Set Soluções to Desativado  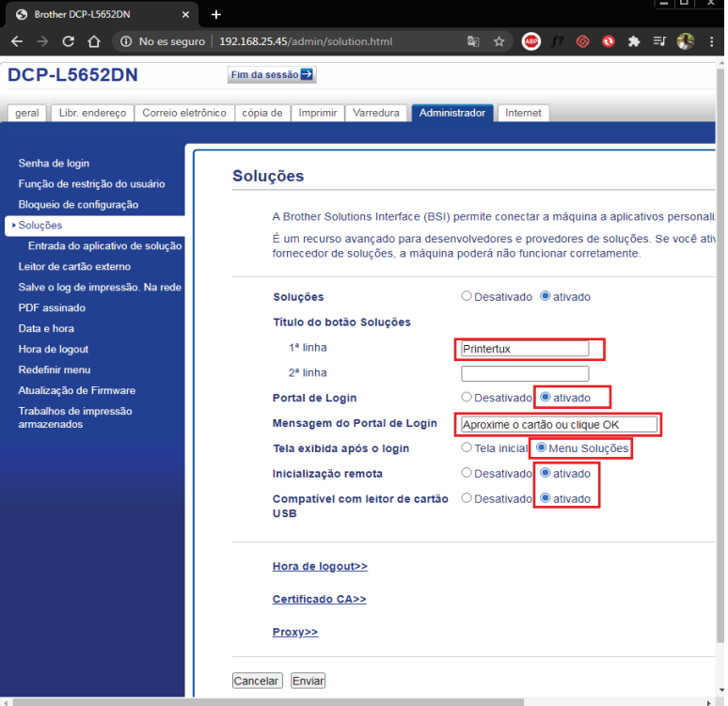467,296
